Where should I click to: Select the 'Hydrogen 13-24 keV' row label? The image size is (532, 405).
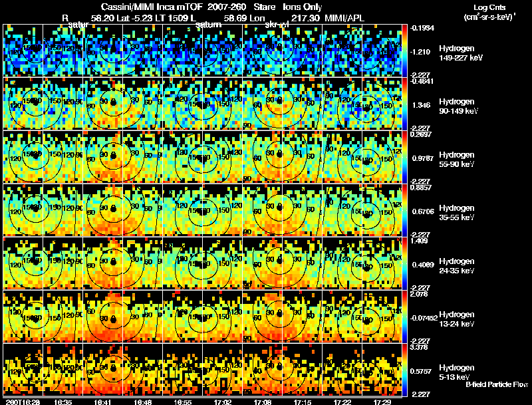pyautogui.click(x=456, y=319)
